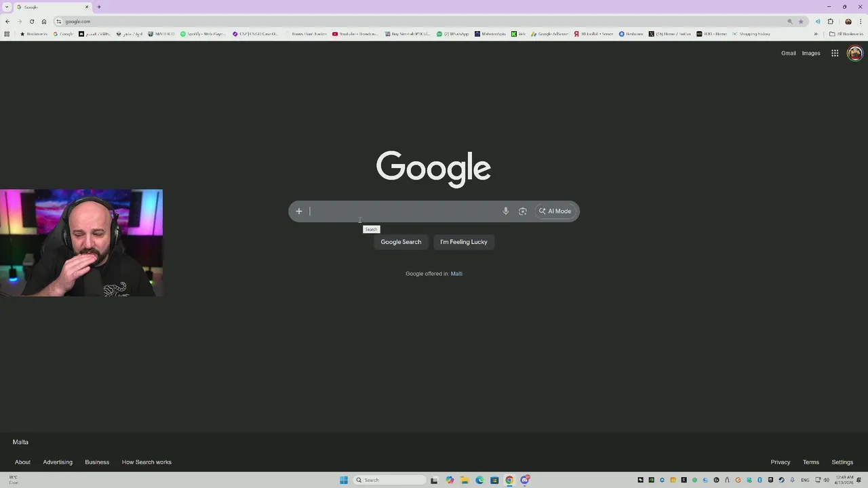Focus the Google search text field
This screenshot has height=488, width=868.
[403, 211]
